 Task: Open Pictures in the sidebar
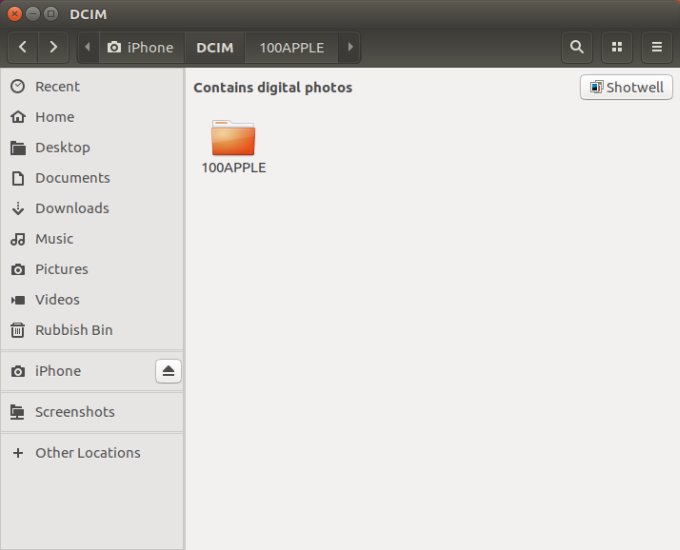92,269
